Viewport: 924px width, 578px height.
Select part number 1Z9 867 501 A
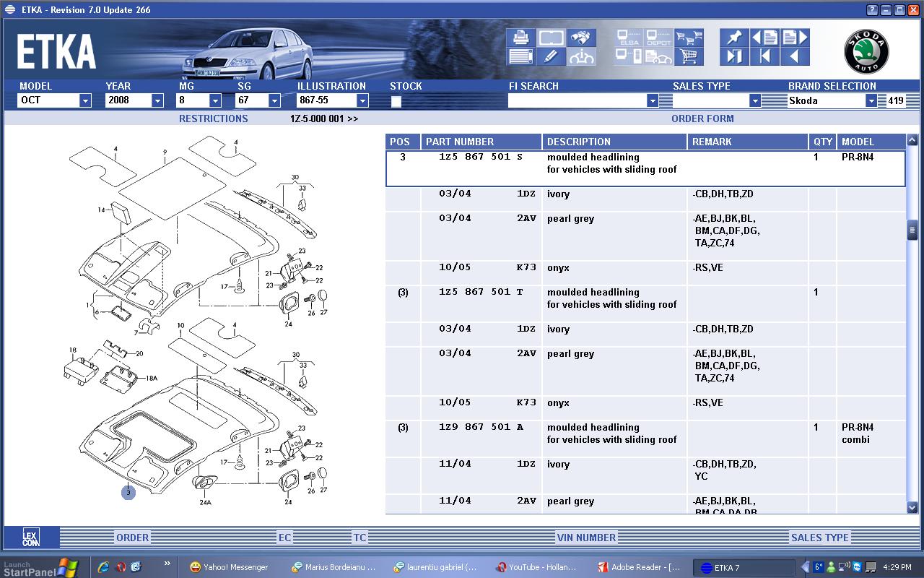click(x=481, y=427)
